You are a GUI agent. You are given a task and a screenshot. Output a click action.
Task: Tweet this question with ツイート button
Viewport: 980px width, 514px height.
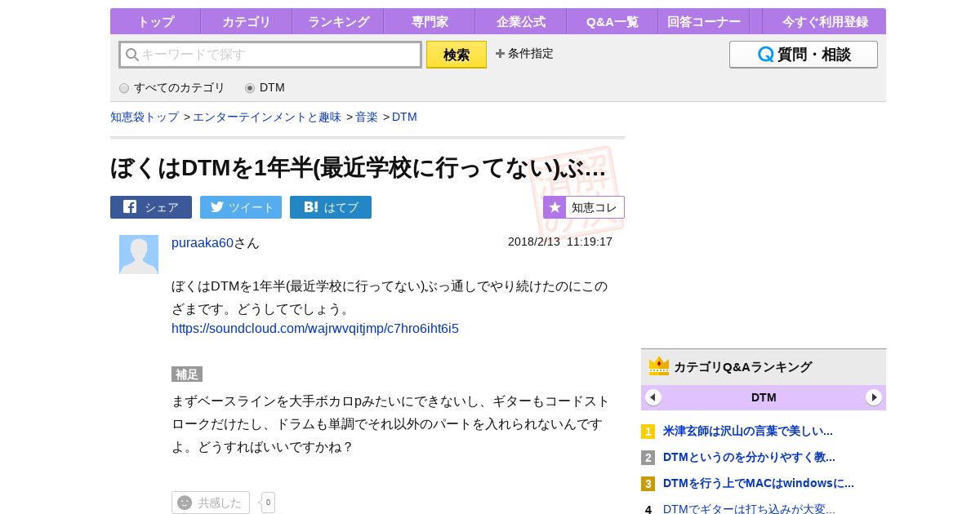point(241,207)
